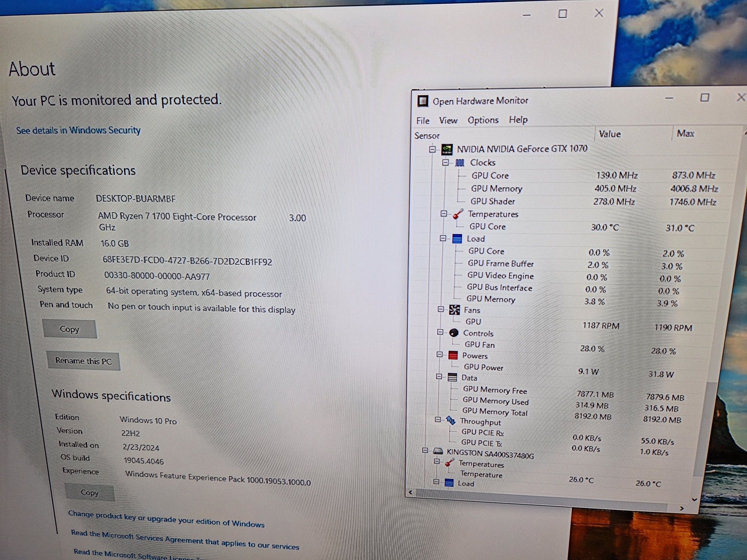Click the GPU Load category icon
Viewport: 747px width, 560px height.
[457, 239]
